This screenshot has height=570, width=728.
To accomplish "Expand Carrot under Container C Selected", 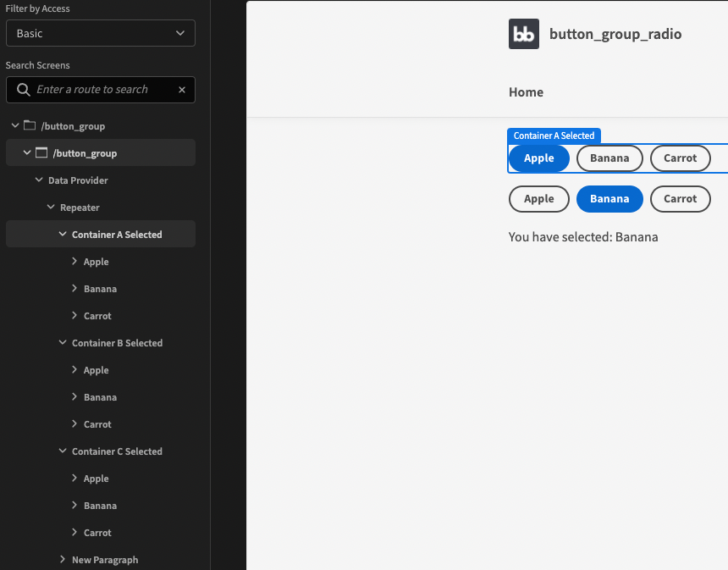I will (x=74, y=532).
